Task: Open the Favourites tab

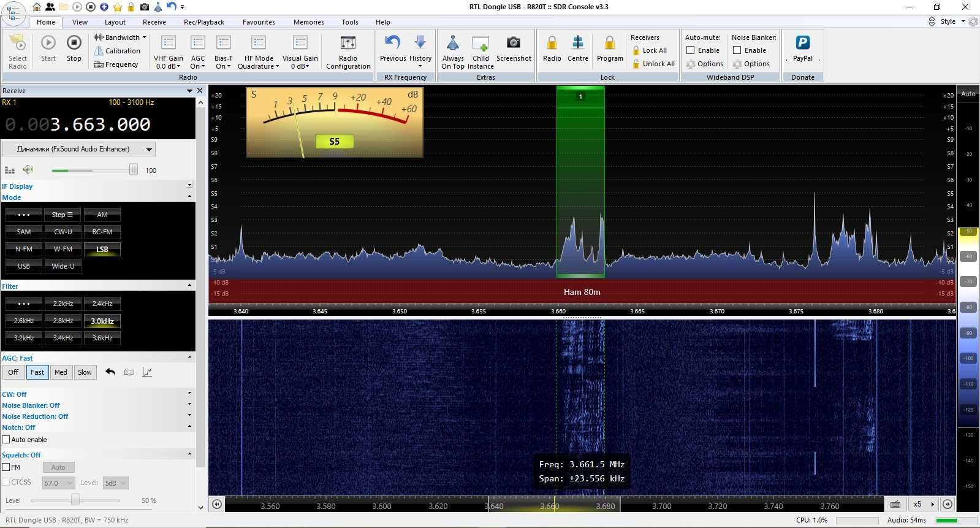Action: (259, 22)
